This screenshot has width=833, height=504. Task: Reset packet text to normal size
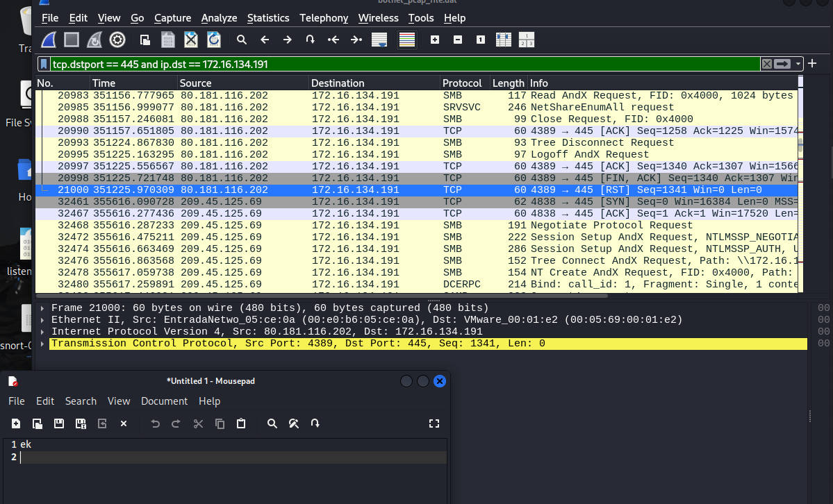(x=481, y=40)
